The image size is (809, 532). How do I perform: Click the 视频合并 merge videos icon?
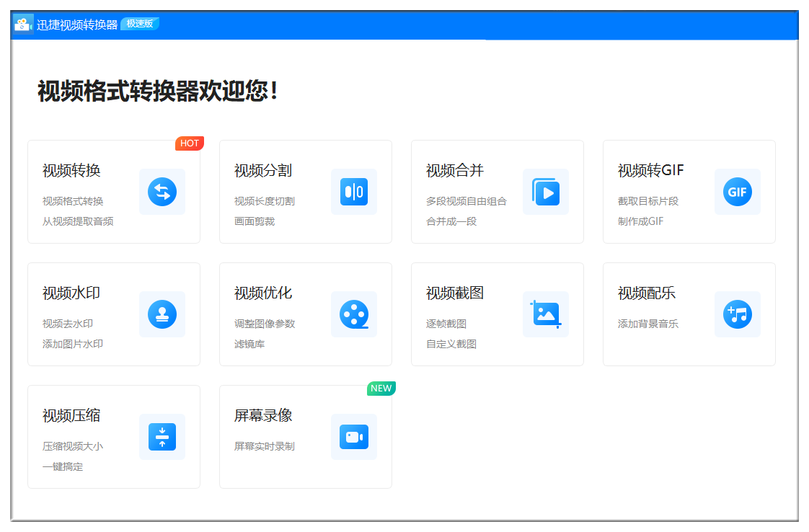(x=546, y=192)
